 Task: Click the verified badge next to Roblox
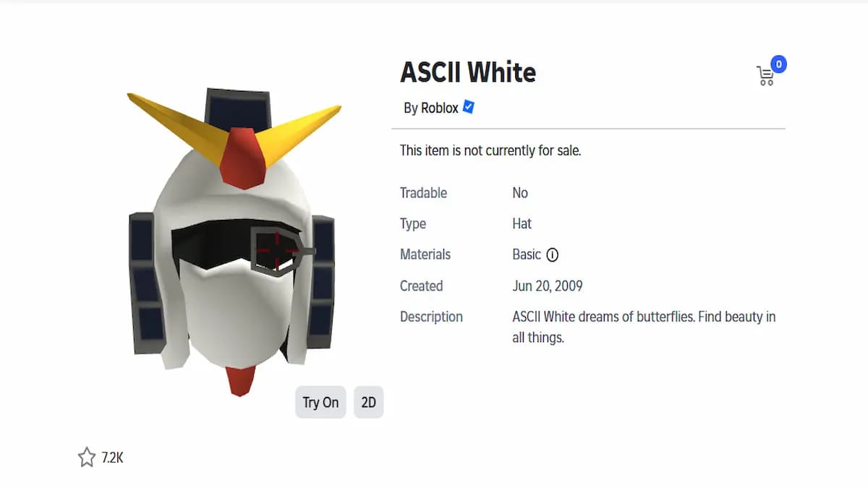(469, 107)
